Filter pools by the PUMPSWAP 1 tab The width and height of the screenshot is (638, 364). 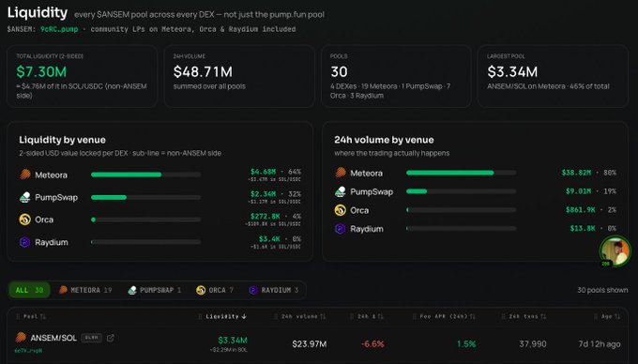pyautogui.click(x=155, y=290)
